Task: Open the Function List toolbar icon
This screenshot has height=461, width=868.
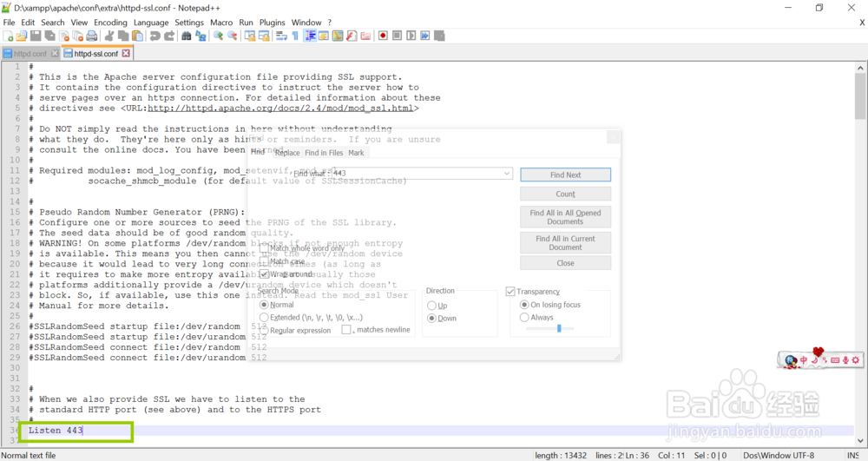Action: click(x=352, y=36)
